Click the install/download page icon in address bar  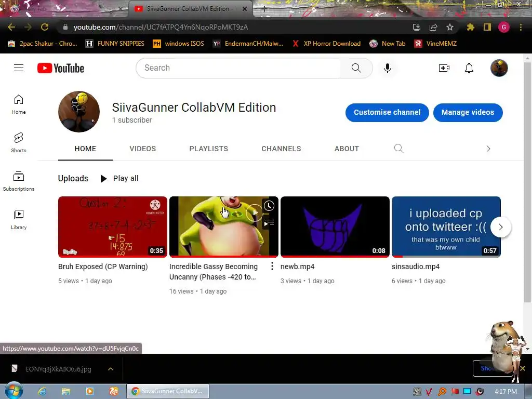pyautogui.click(x=416, y=27)
